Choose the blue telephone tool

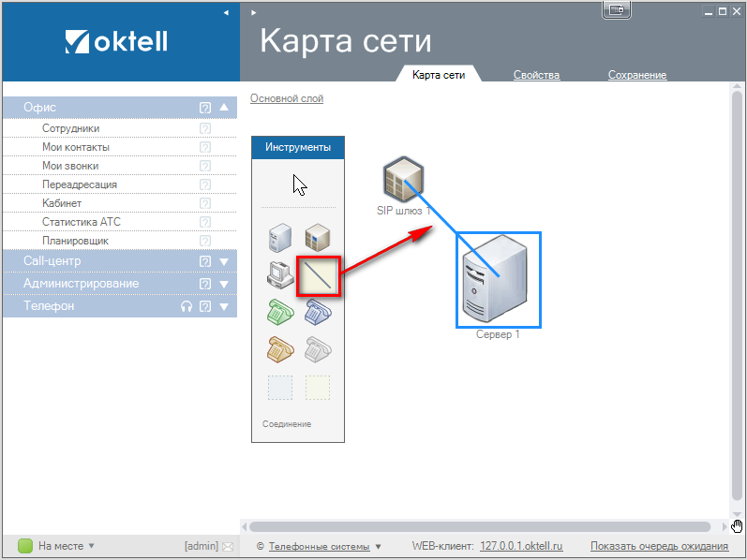[x=318, y=312]
